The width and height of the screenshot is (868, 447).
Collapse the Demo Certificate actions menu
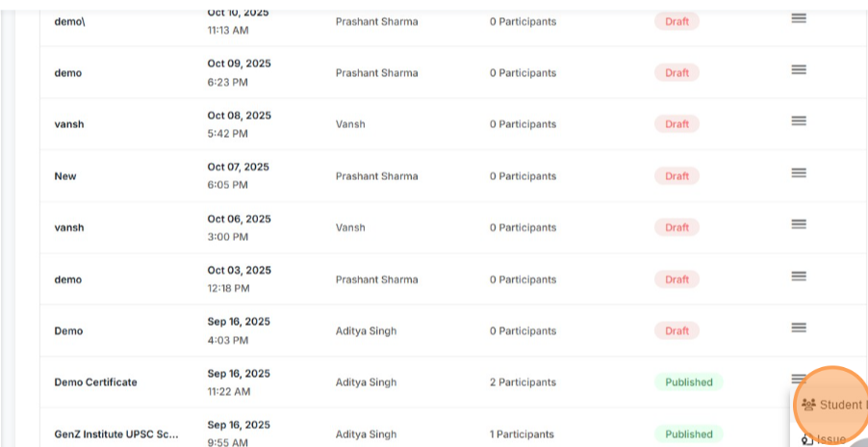tap(798, 379)
